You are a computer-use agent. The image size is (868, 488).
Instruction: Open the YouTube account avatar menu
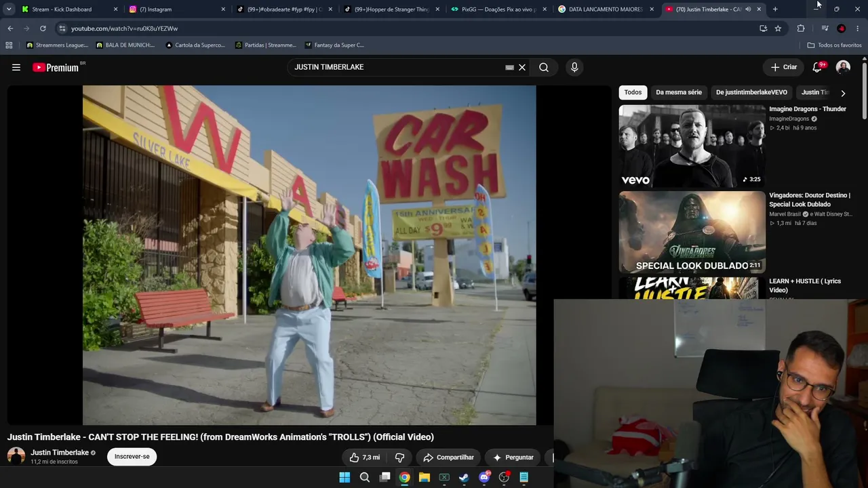[x=843, y=67]
